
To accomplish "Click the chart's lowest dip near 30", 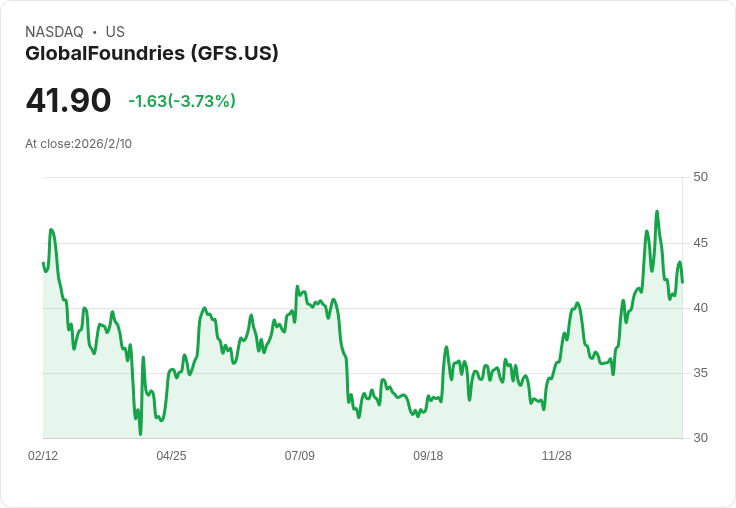I will [x=140, y=434].
